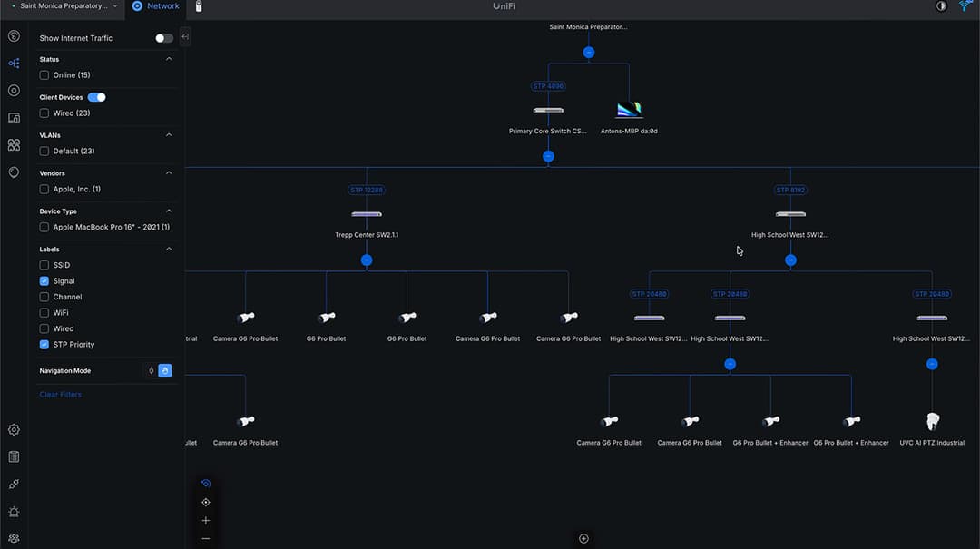Select the UVC AI PTZ Industrial camera icon

932,421
